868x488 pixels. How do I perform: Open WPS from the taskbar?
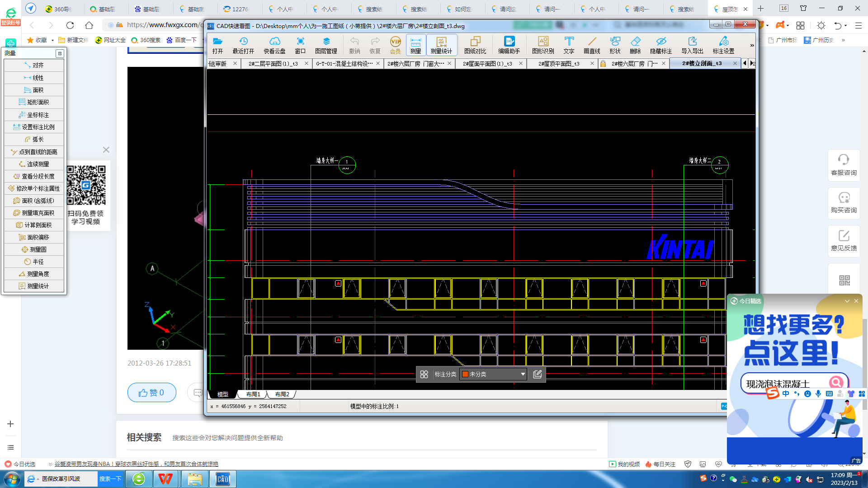(x=165, y=479)
